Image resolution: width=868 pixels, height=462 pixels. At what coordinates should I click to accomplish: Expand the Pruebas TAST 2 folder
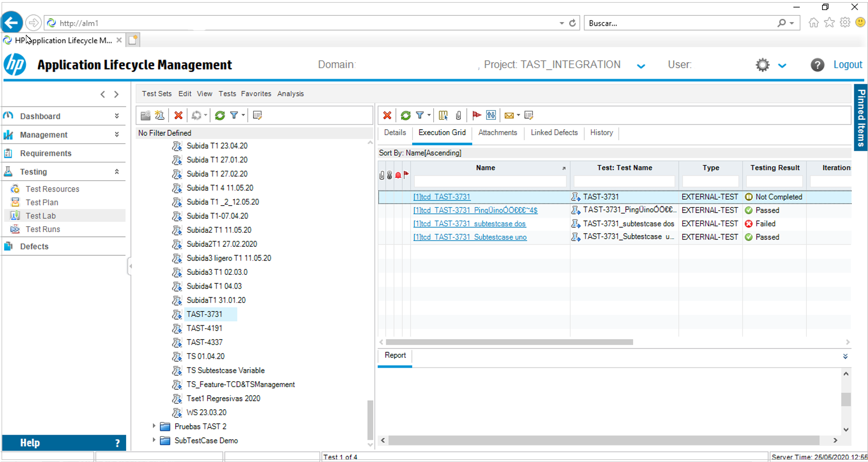click(x=154, y=426)
